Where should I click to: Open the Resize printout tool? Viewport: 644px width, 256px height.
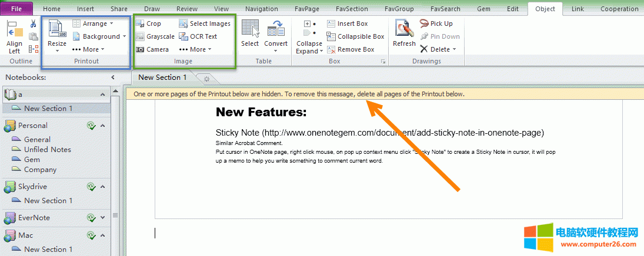pos(56,36)
